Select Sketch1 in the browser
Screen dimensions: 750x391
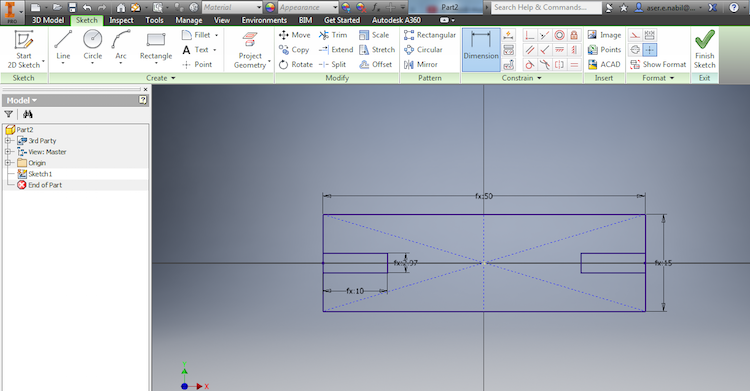coord(35,174)
